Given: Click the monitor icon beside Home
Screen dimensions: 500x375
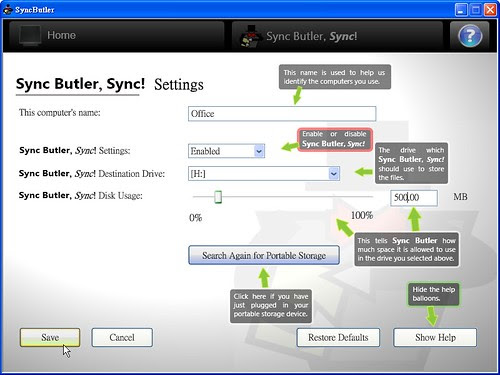Looking at the screenshot, I should 30,35.
